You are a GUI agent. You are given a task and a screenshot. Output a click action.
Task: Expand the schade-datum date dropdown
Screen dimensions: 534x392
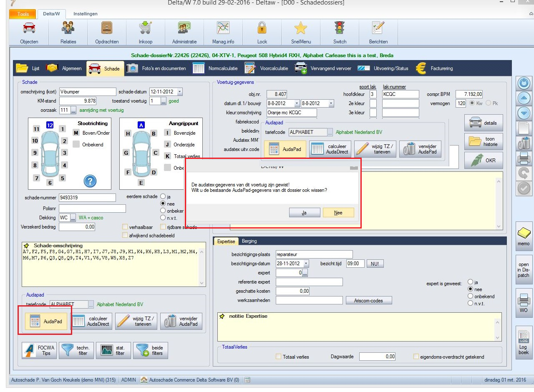pos(179,92)
